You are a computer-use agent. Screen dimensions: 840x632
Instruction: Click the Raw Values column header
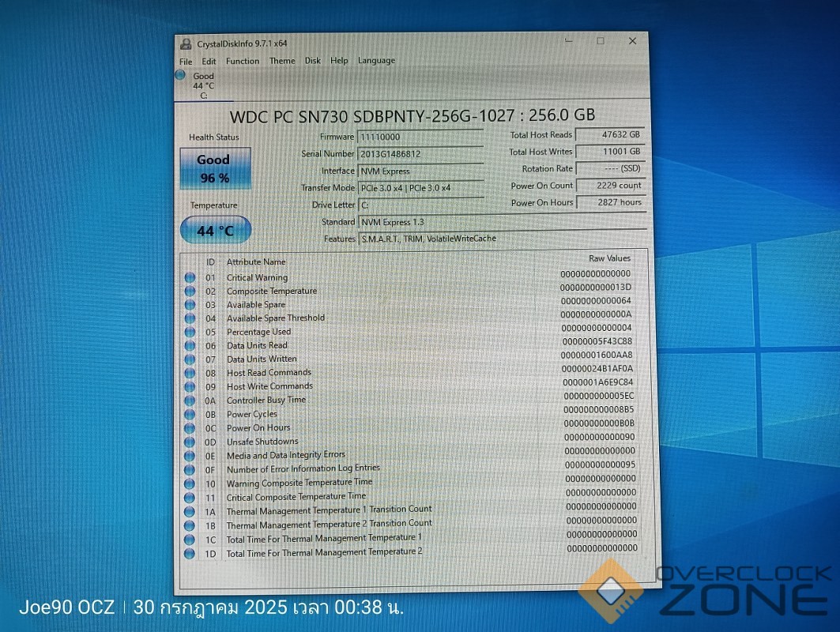click(609, 258)
